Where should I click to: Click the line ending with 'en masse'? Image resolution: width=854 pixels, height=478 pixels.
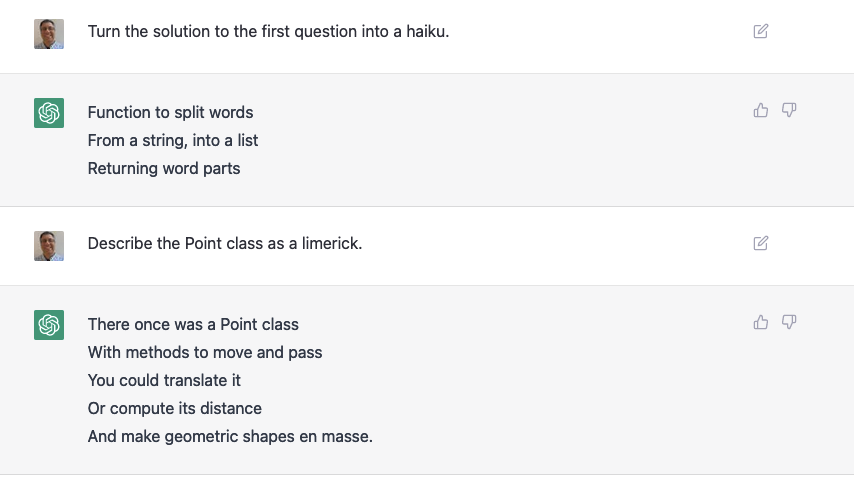pos(230,436)
